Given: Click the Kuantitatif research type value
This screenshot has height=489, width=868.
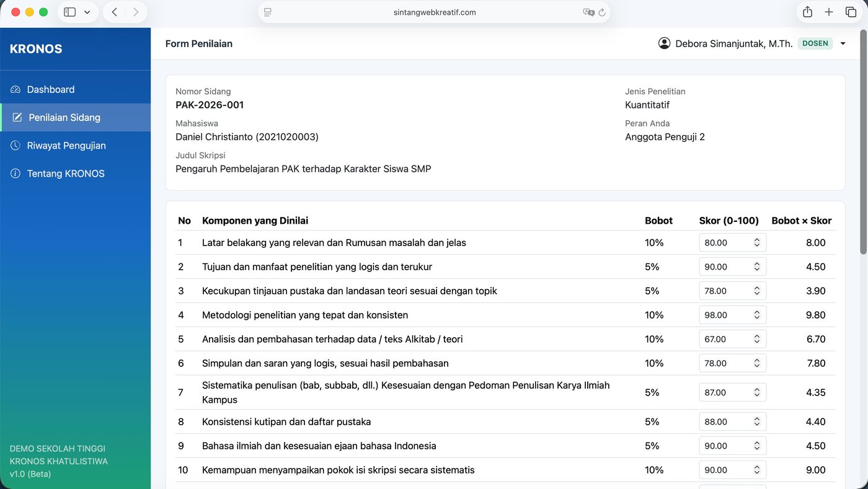Looking at the screenshot, I should pyautogui.click(x=647, y=105).
